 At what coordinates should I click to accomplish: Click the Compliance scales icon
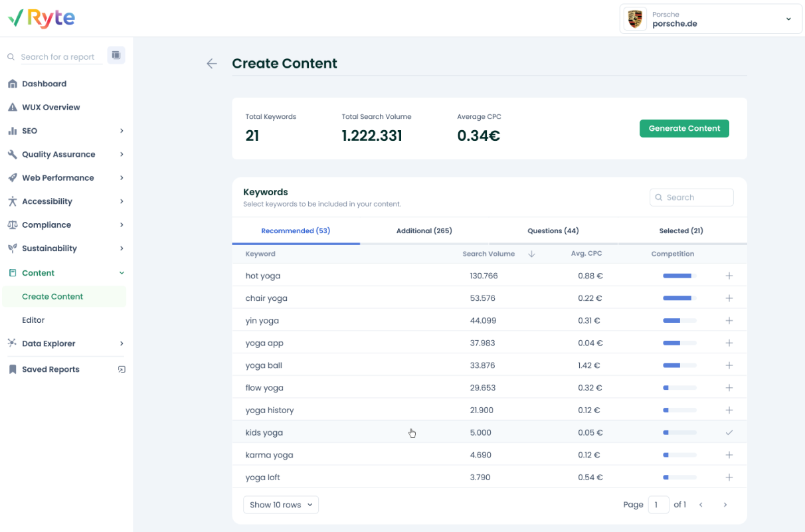[12, 225]
